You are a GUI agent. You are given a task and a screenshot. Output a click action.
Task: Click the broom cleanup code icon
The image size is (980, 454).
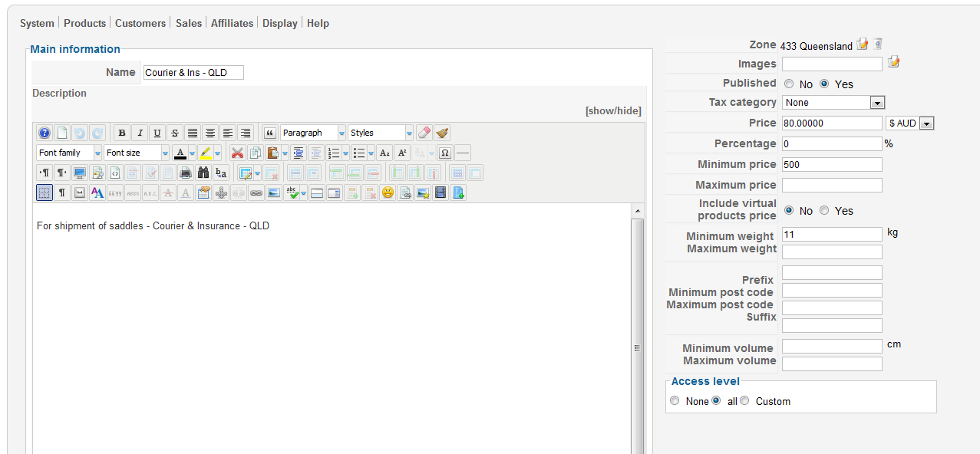point(442,133)
